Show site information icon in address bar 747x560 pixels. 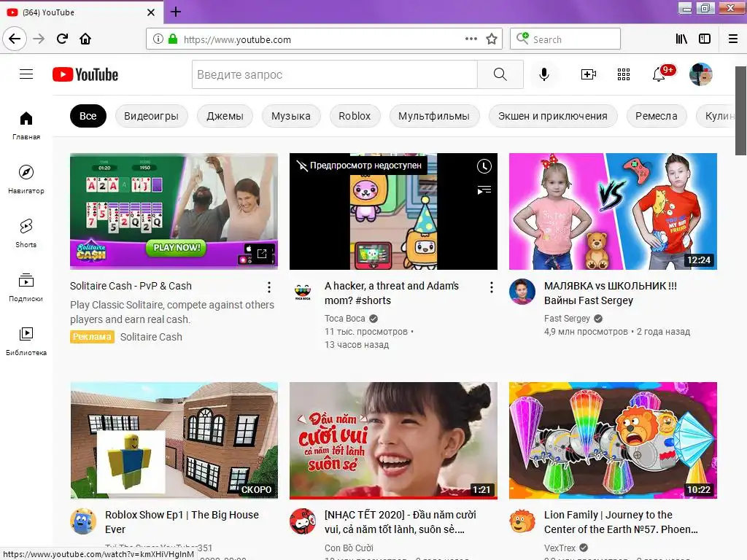pyautogui.click(x=158, y=39)
